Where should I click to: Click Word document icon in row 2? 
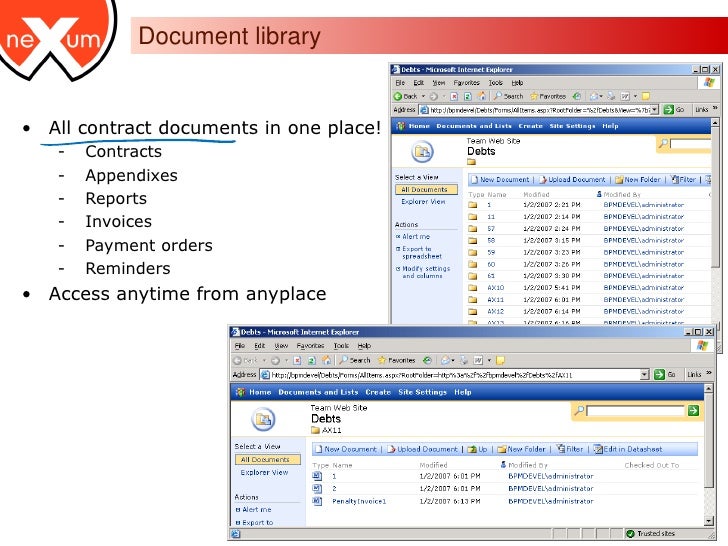tap(317, 488)
